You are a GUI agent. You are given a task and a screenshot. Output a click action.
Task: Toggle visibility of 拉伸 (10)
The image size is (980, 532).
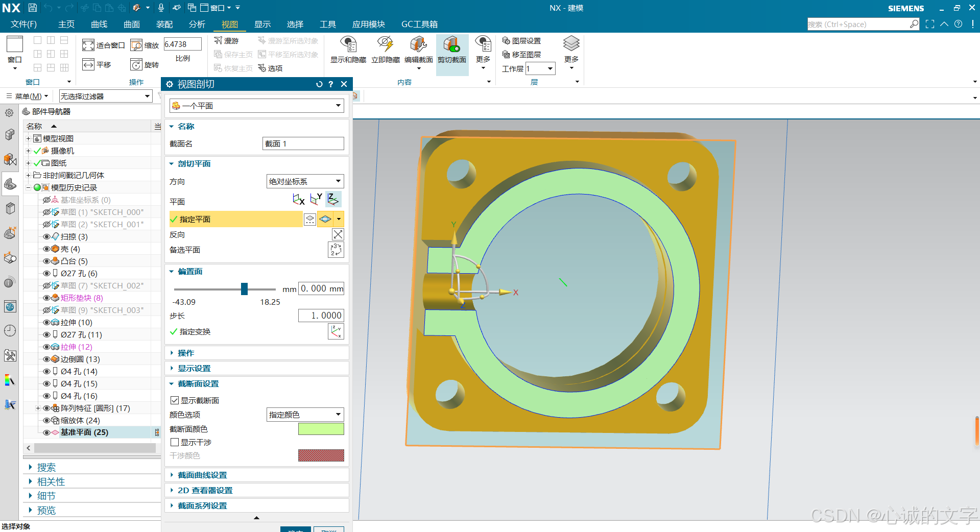tap(46, 322)
